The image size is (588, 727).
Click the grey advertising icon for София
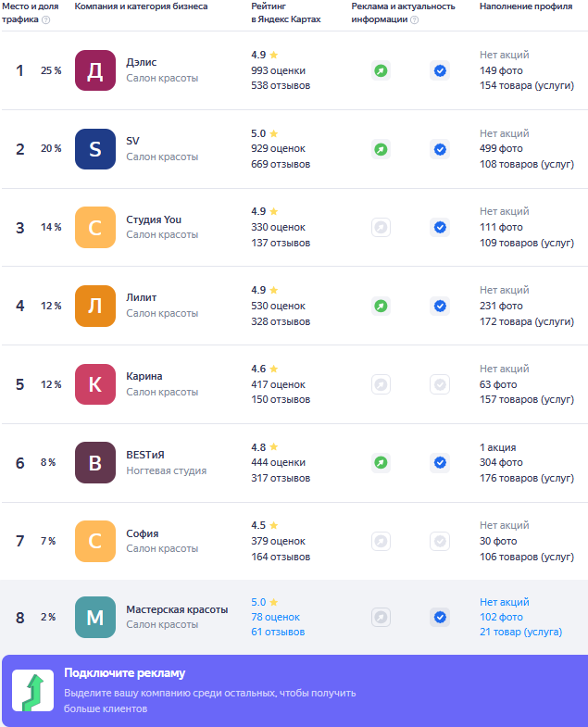click(x=381, y=541)
